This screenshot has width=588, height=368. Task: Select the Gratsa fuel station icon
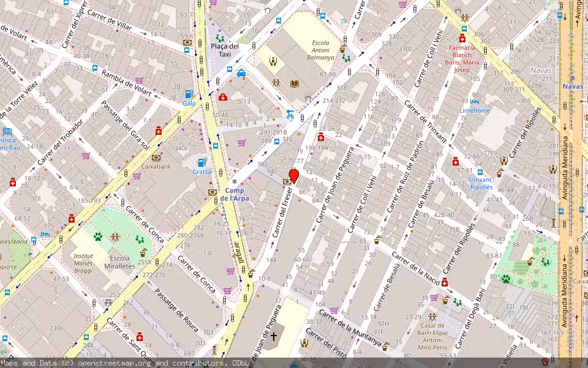point(202,163)
